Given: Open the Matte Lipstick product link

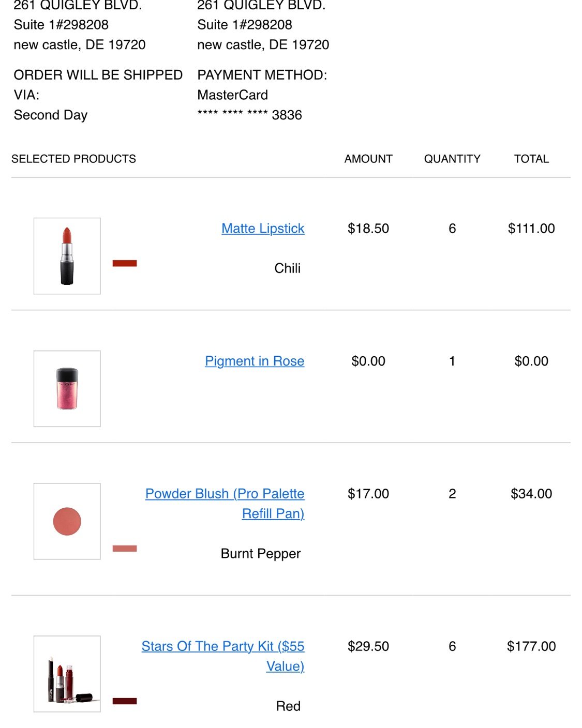Looking at the screenshot, I should click(x=263, y=229).
